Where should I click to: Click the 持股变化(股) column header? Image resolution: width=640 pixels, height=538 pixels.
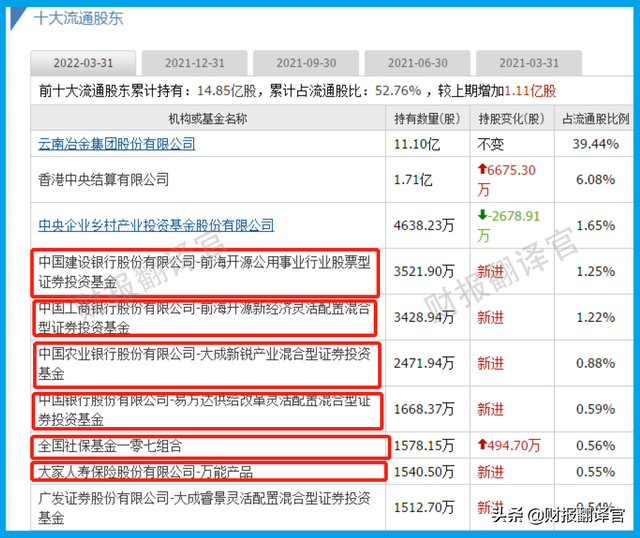click(x=511, y=119)
